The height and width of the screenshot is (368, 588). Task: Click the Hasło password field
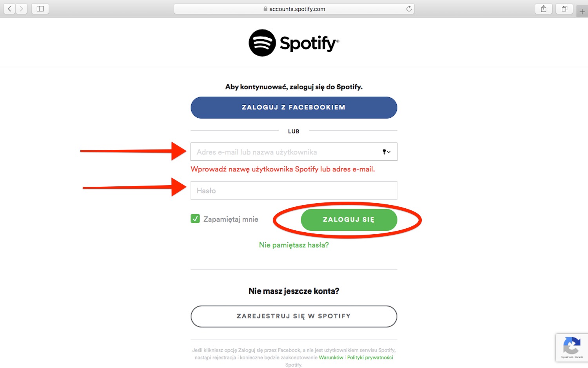pos(294,191)
